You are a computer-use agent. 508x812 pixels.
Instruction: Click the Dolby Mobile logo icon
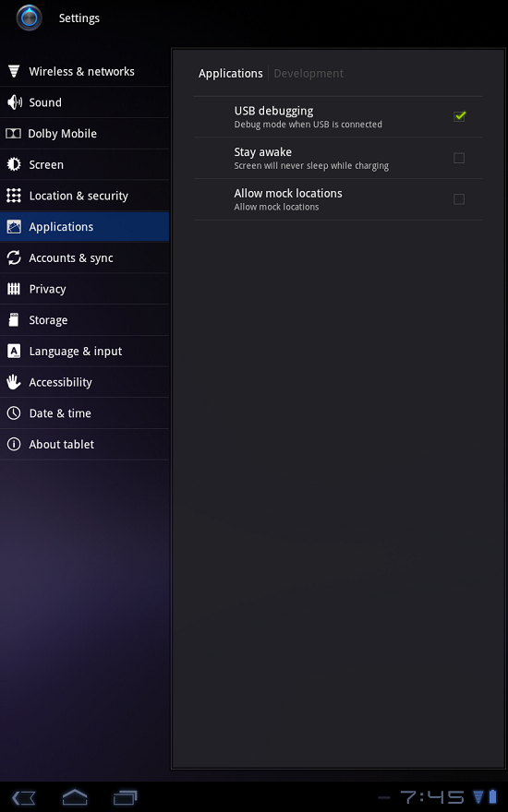(13, 134)
